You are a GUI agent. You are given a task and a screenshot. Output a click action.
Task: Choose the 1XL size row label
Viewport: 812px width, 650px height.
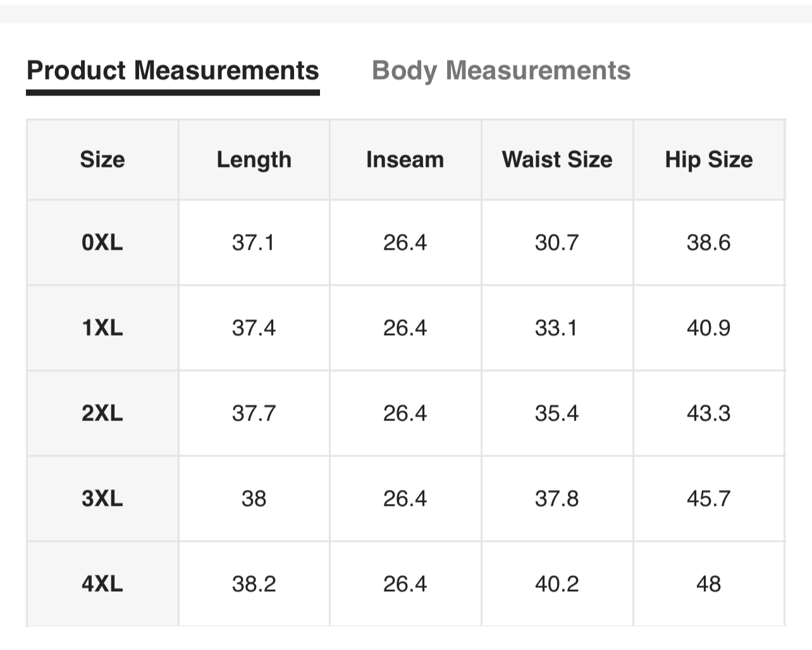(x=102, y=328)
